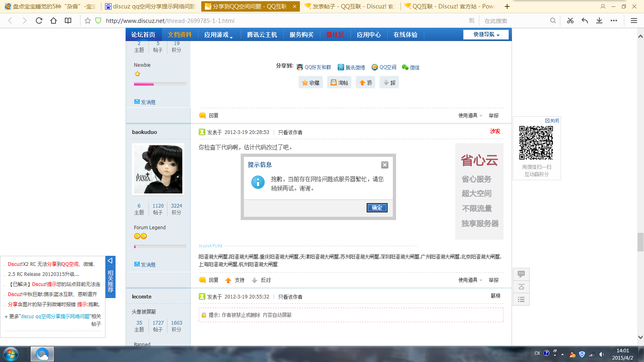Open the 应用游戏 dropdown menu

219,35
